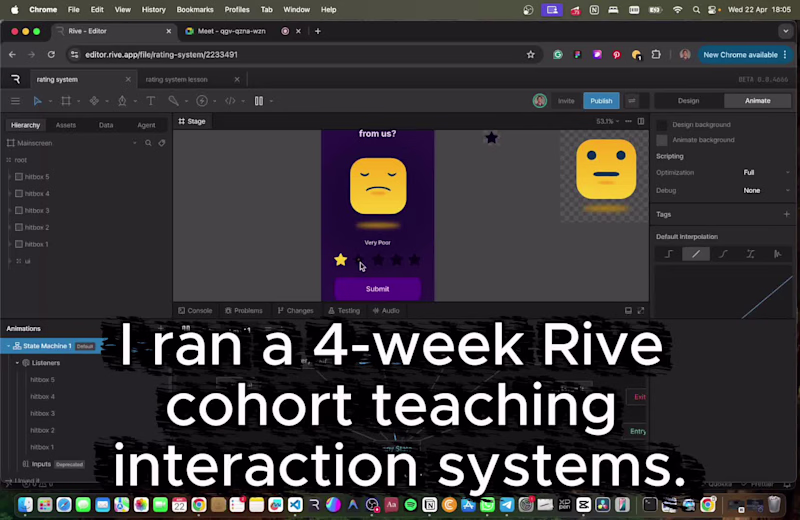Add a tag with the plus icon
This screenshot has width=800, height=520.
(x=786, y=214)
